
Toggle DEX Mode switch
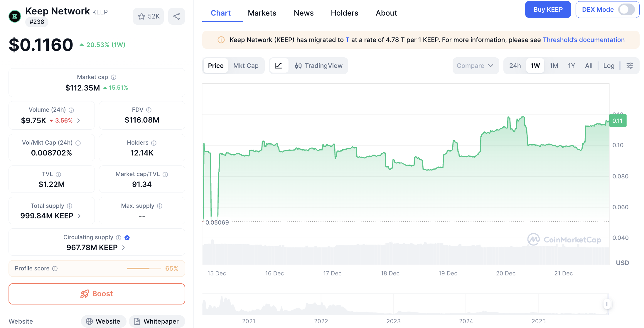626,10
